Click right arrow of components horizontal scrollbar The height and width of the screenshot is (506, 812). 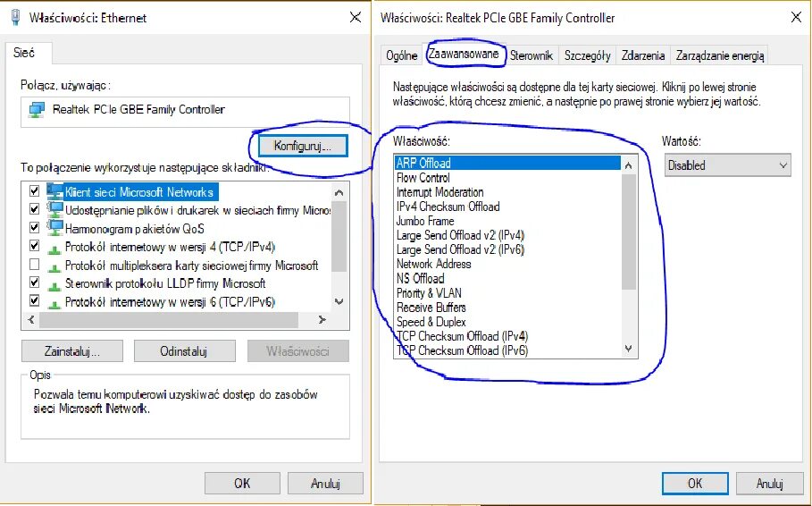coord(322,320)
